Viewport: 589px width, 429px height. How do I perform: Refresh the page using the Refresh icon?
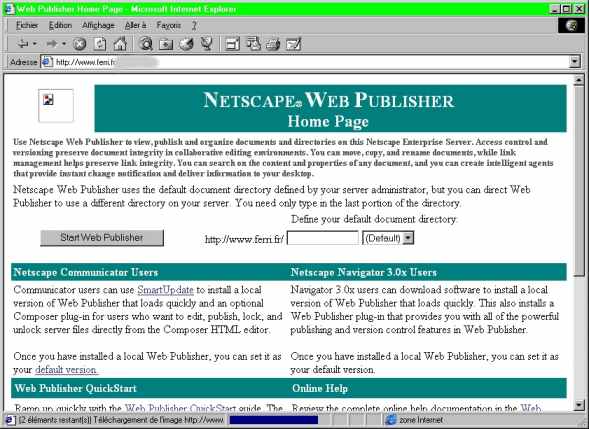coord(100,44)
